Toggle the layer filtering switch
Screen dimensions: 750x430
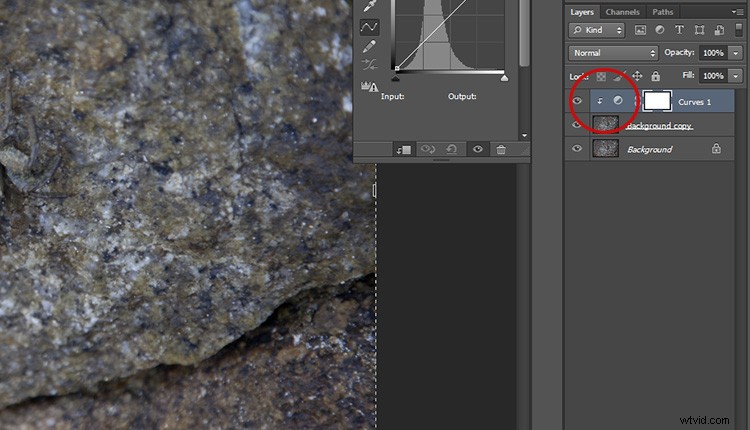coord(739,30)
